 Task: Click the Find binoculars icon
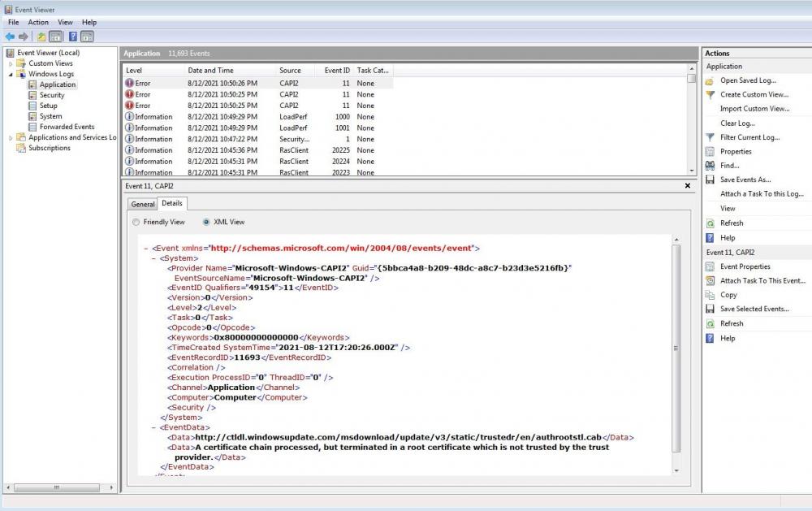[710, 166]
